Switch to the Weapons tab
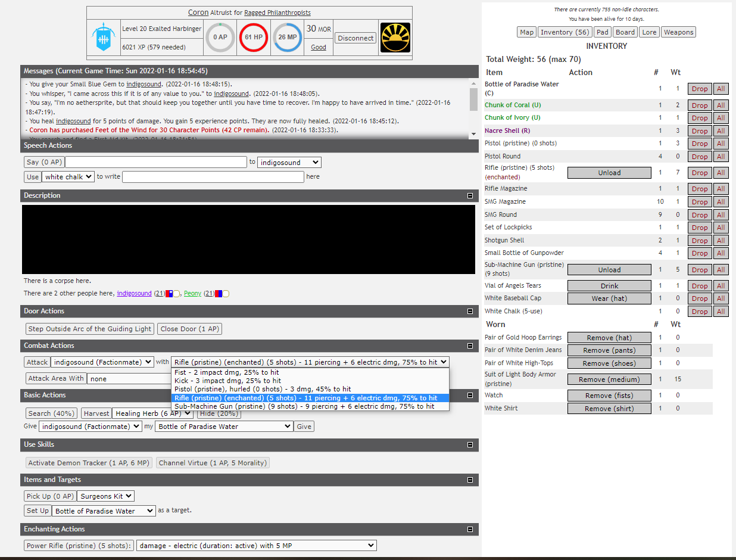 pyautogui.click(x=678, y=32)
